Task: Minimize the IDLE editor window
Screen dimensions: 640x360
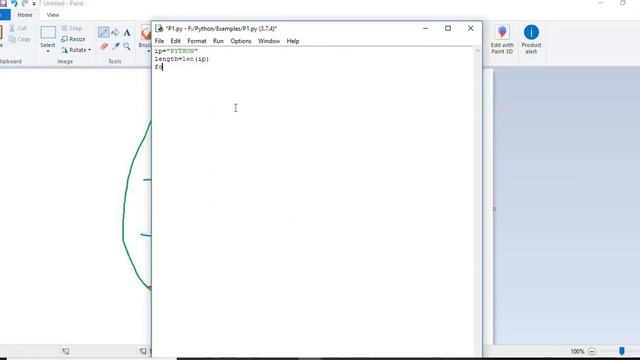Action: click(426, 28)
